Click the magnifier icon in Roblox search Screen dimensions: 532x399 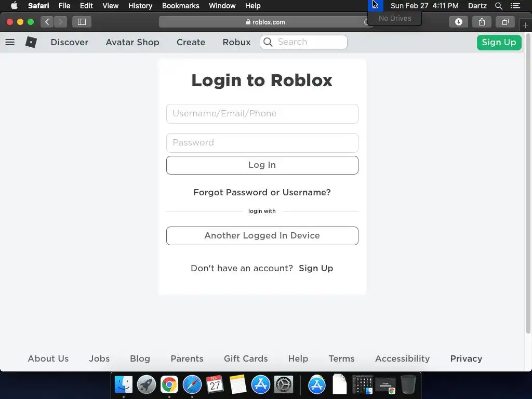click(x=268, y=42)
